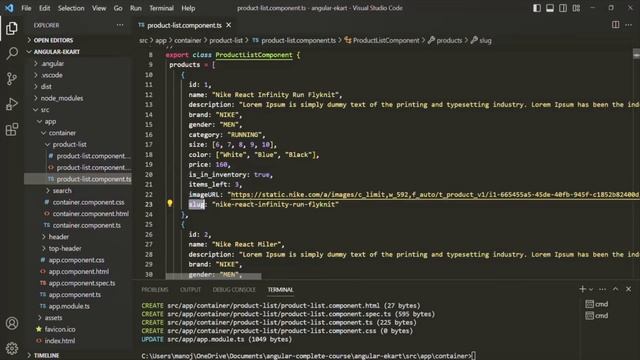Expand the .vscode folder
Image resolution: width=640 pixels, height=360 pixels.
coord(52,75)
